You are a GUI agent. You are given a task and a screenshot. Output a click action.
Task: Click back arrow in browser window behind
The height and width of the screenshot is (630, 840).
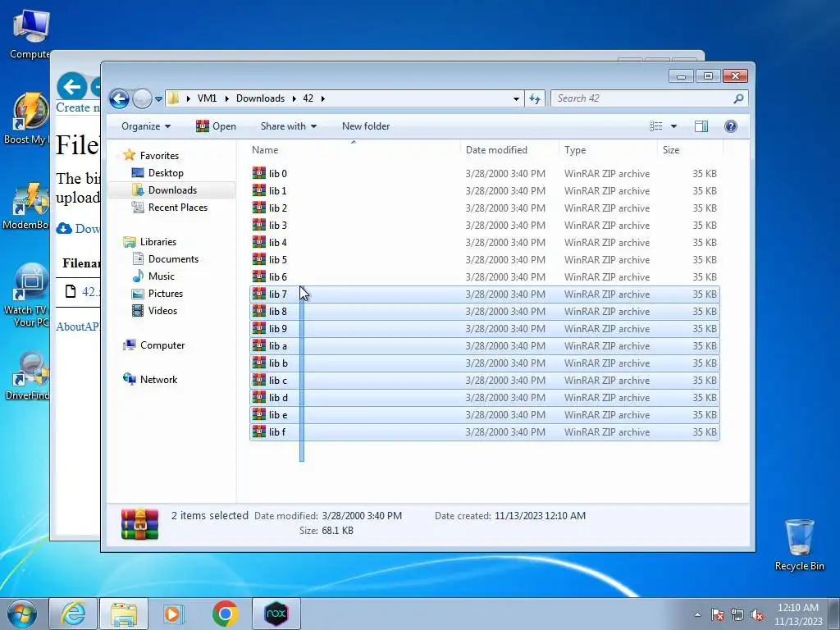(72, 86)
